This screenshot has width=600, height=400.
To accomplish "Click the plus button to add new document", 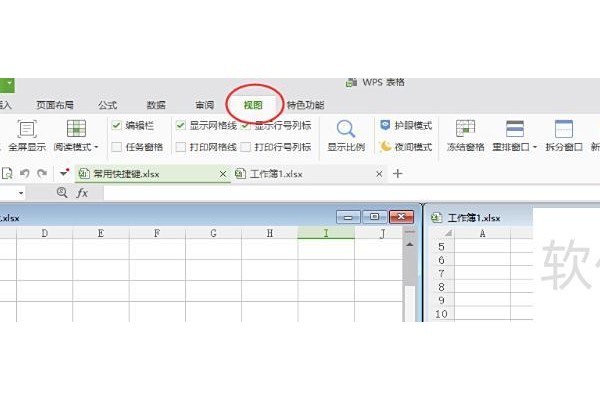I will (398, 174).
